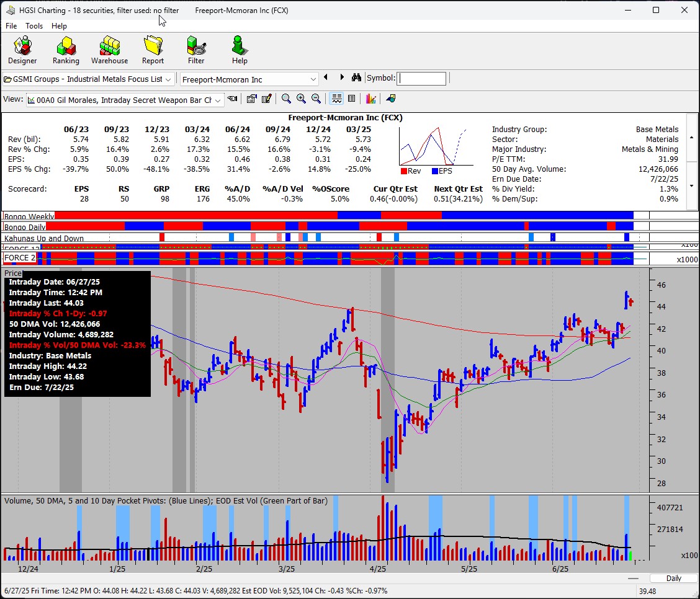Click the red Rev legend swatch
Image resolution: width=700 pixels, height=599 pixels.
tap(403, 171)
